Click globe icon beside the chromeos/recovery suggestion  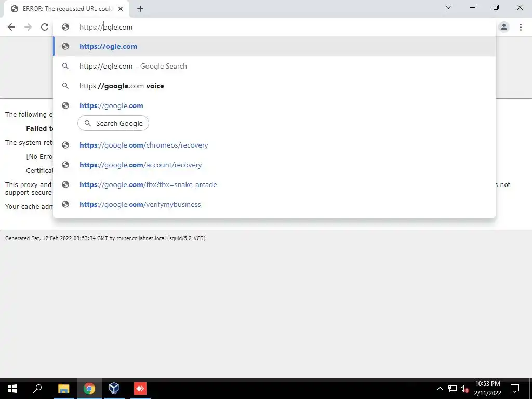(65, 145)
